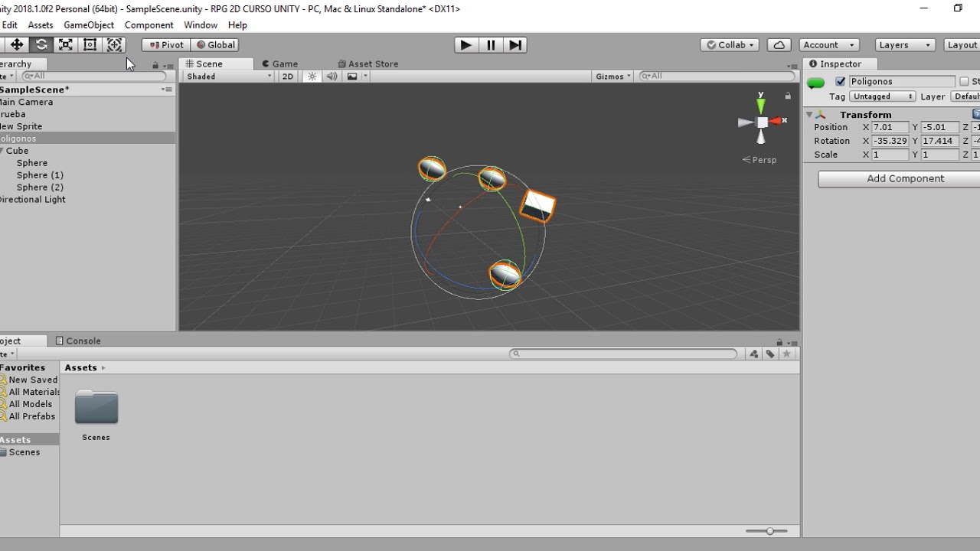
Task: Search by type icon in Project
Action: click(x=754, y=354)
